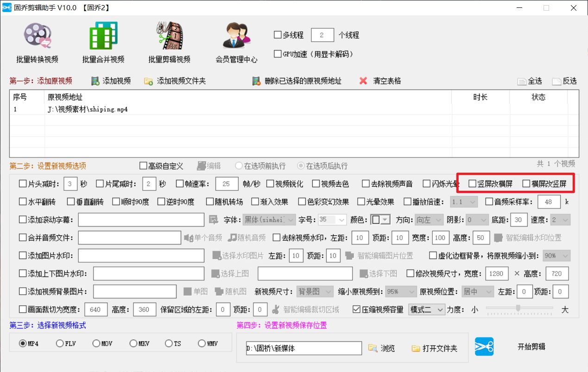Viewport: 588px width, 372px height.
Task: Open 批量合并视频 green grid icon
Action: 103,36
